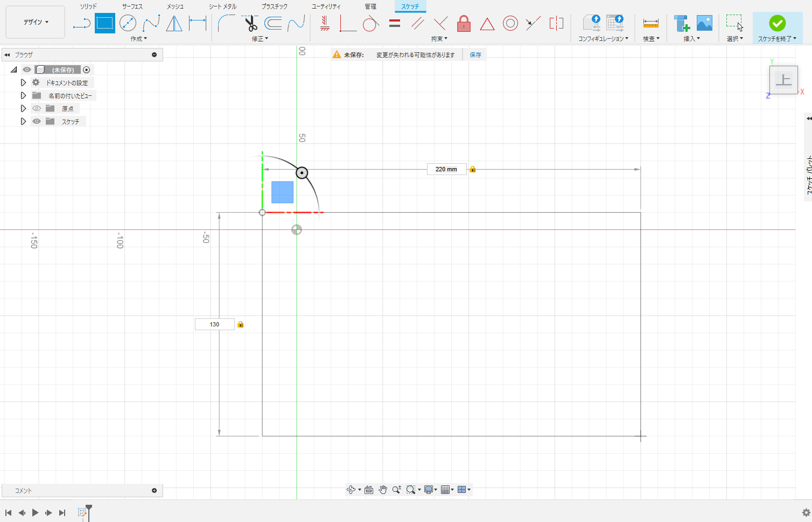Apply the Tangent constraint
812x522 pixels.
point(370,23)
